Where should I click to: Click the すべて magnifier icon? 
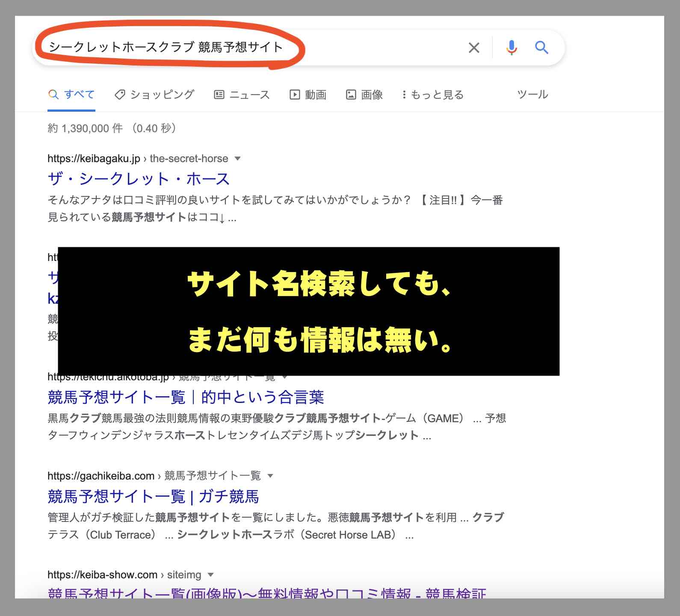pos(53,95)
